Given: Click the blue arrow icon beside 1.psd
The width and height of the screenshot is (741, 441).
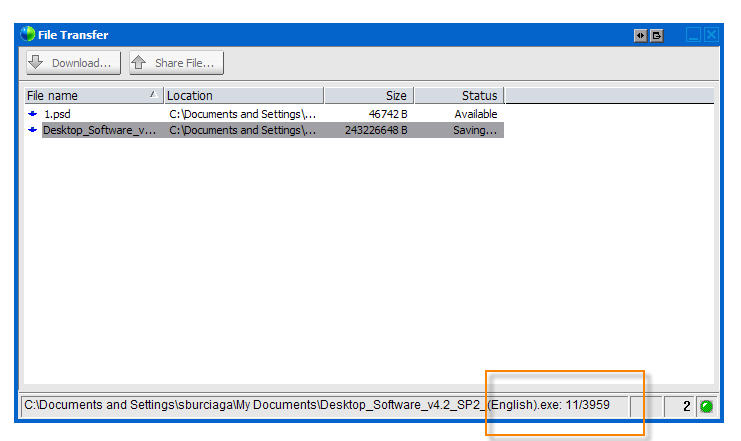Looking at the screenshot, I should (x=33, y=114).
